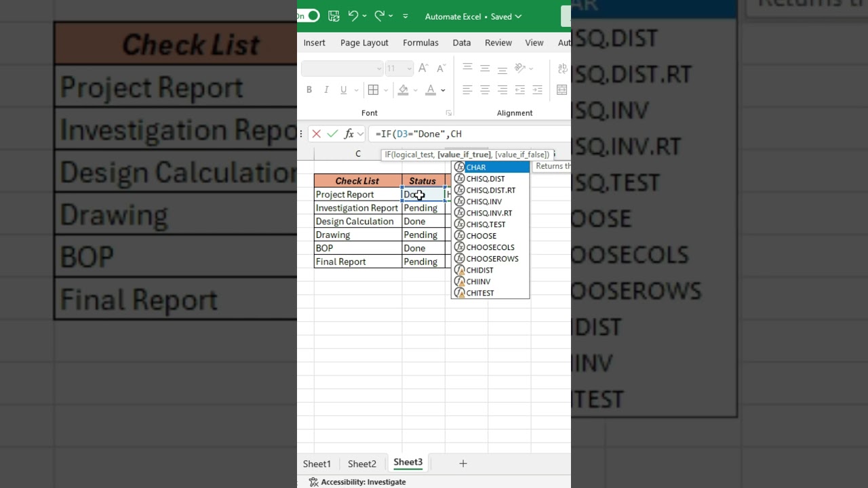Switch to the Formulas ribbon tab
868x488 pixels.
pyautogui.click(x=420, y=43)
